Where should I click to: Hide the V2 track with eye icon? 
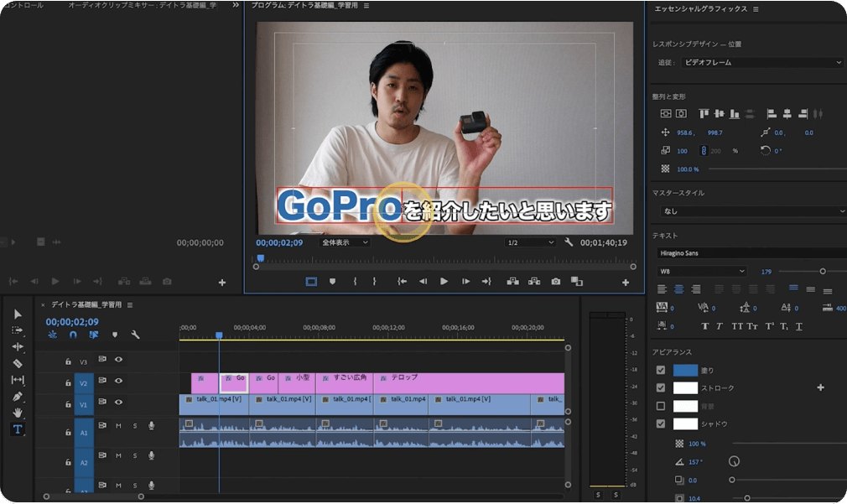click(x=119, y=382)
